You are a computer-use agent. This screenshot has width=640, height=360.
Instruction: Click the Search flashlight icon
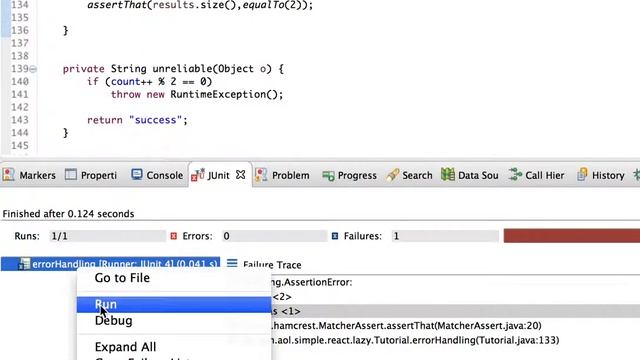[x=393, y=175]
